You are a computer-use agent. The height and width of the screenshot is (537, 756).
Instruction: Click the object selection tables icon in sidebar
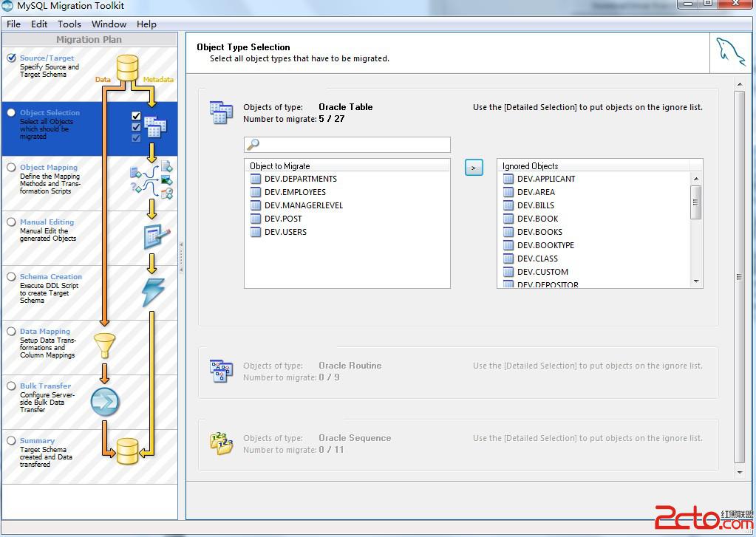tap(154, 127)
